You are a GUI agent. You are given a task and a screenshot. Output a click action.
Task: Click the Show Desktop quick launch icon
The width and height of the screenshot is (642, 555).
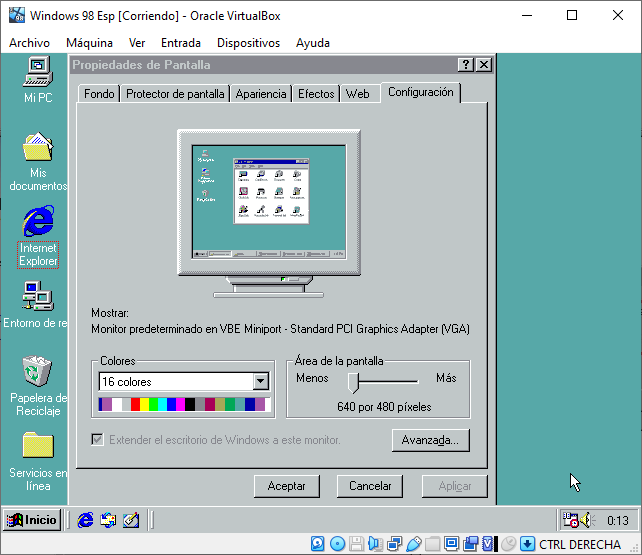pos(131,520)
